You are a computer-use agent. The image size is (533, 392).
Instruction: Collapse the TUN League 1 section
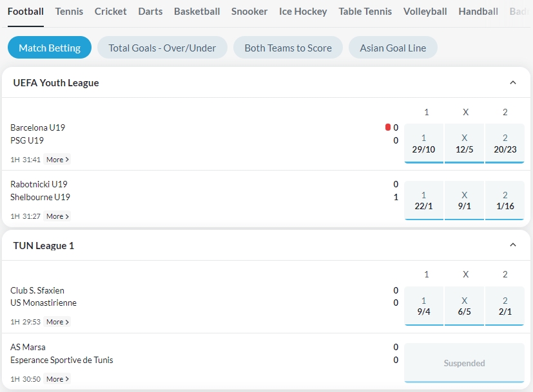(512, 245)
